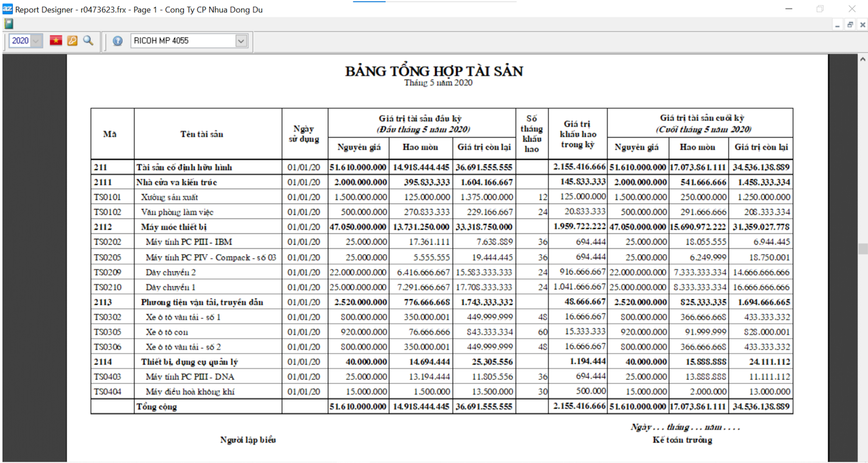Click the magnifying glass search icon
868x463 pixels.
click(88, 41)
